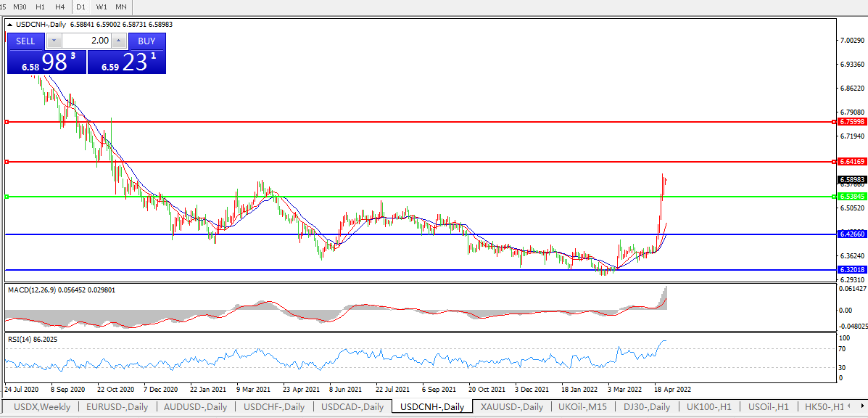Switch chart timeframe to H1
Screen dimensions: 868x418
pyautogui.click(x=40, y=7)
